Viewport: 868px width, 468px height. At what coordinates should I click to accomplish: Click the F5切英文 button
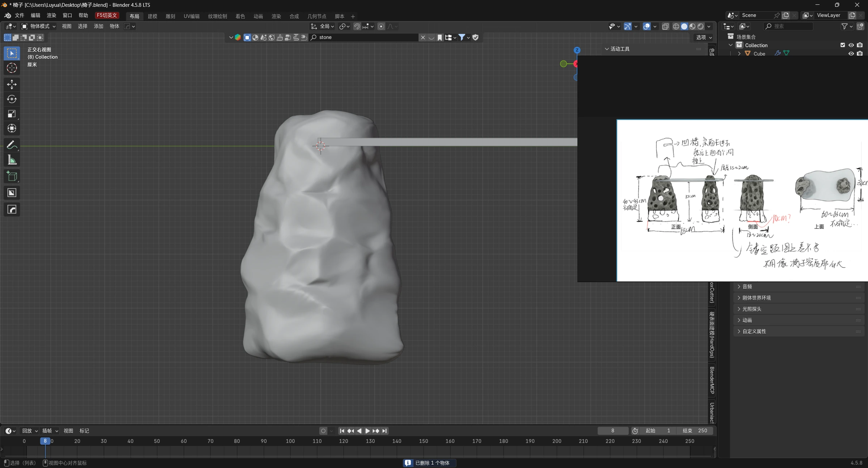click(107, 16)
